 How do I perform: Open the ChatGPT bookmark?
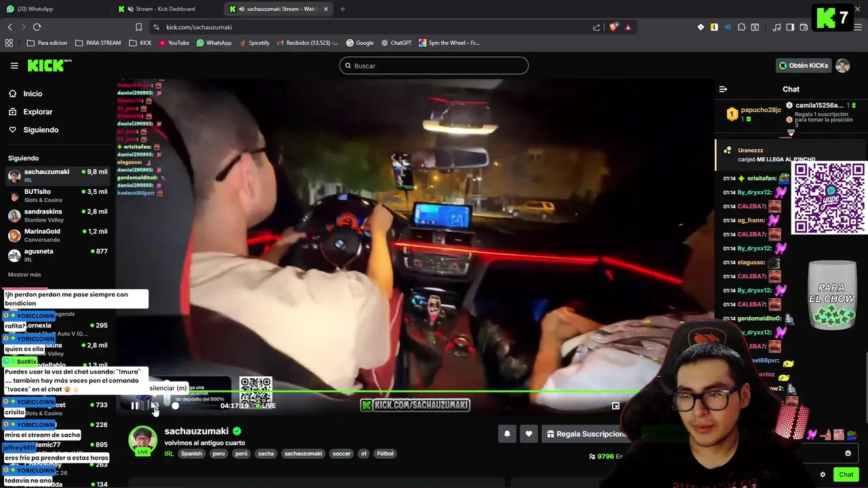tap(396, 43)
